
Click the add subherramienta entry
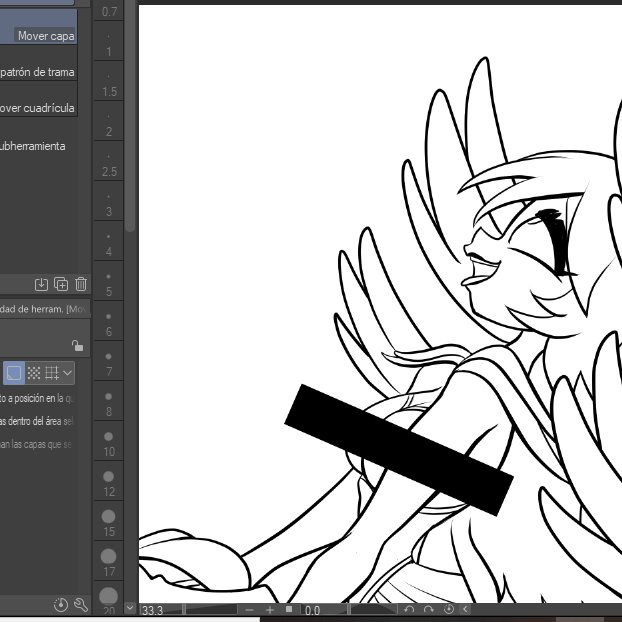click(x=33, y=146)
